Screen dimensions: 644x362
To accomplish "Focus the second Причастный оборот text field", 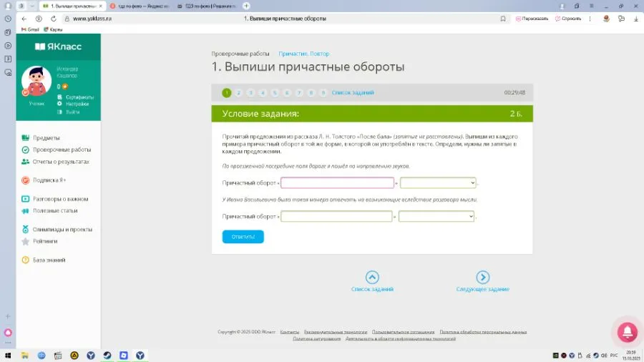I will [x=336, y=216].
